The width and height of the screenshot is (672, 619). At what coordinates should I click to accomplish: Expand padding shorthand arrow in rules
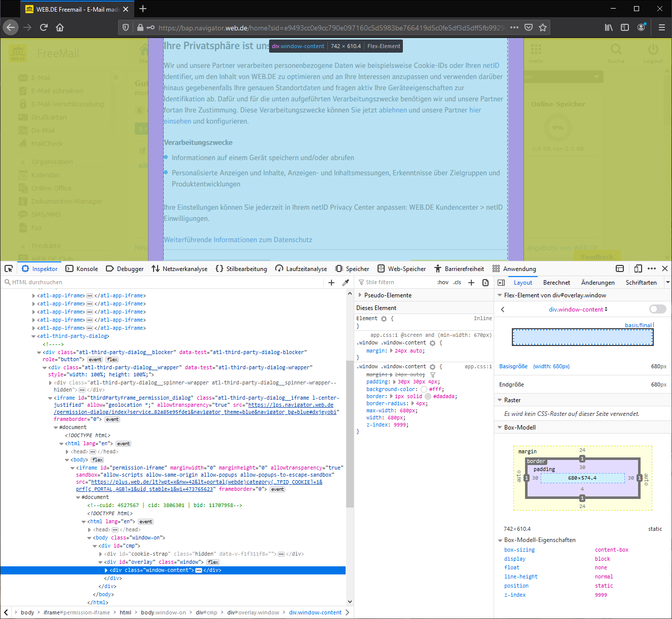coord(394,381)
